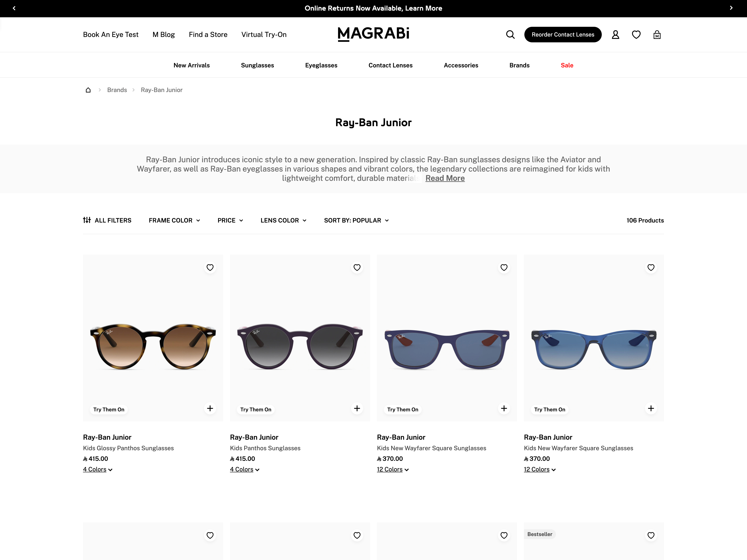
Task: Open Find a Store link
Action: 208,34
